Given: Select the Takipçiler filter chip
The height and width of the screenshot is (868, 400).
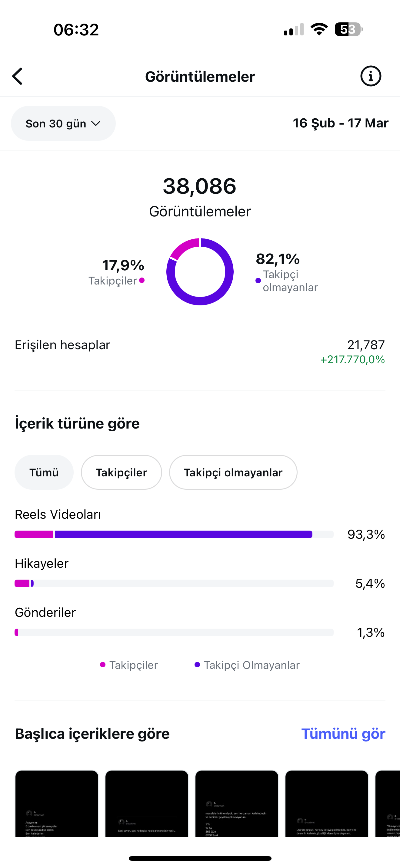Looking at the screenshot, I should click(122, 472).
